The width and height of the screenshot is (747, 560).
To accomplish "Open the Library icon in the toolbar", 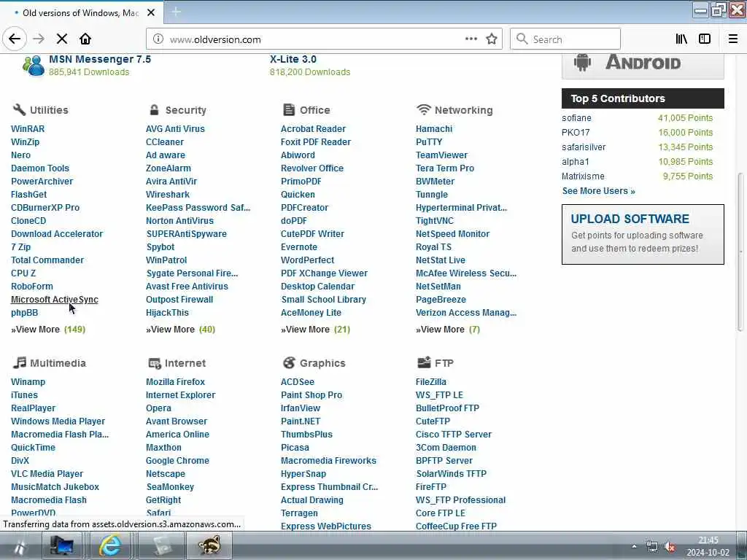I will [681, 39].
